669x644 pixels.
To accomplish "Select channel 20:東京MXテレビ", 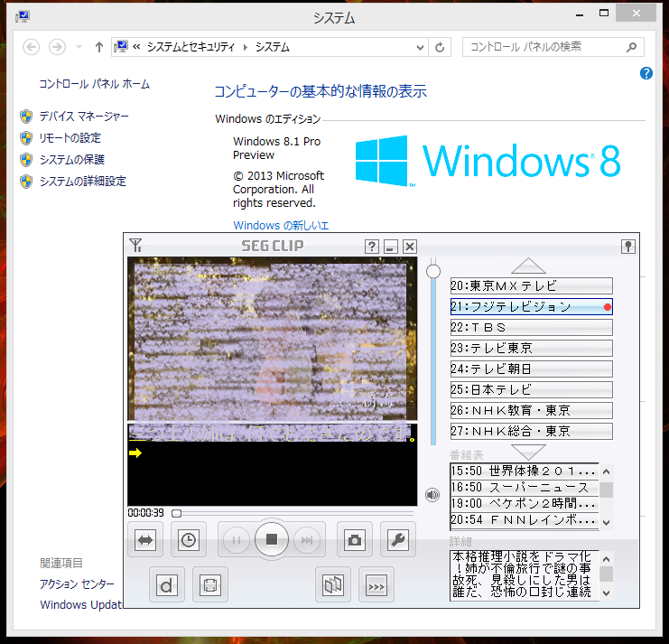I will pyautogui.click(x=531, y=285).
